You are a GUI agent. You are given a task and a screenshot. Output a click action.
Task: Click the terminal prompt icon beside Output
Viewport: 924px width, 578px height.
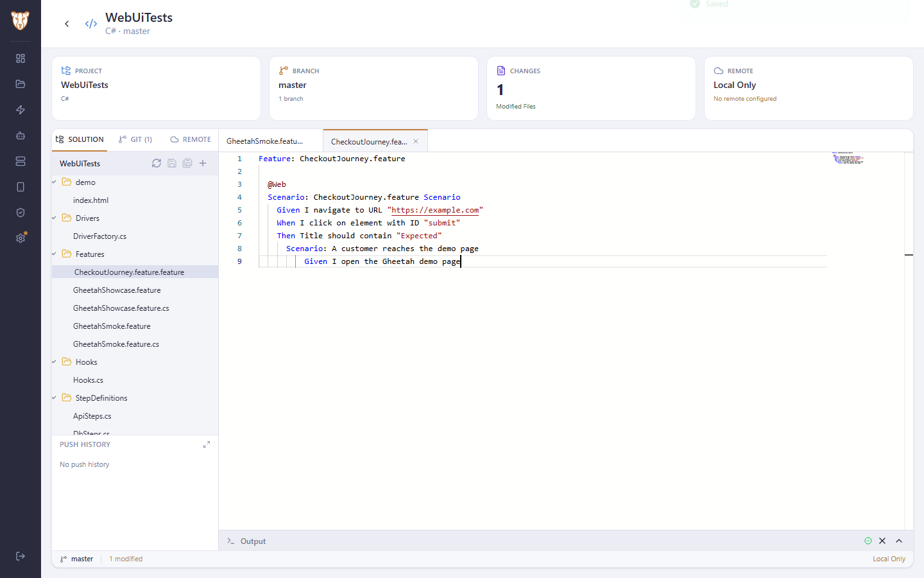(x=231, y=541)
